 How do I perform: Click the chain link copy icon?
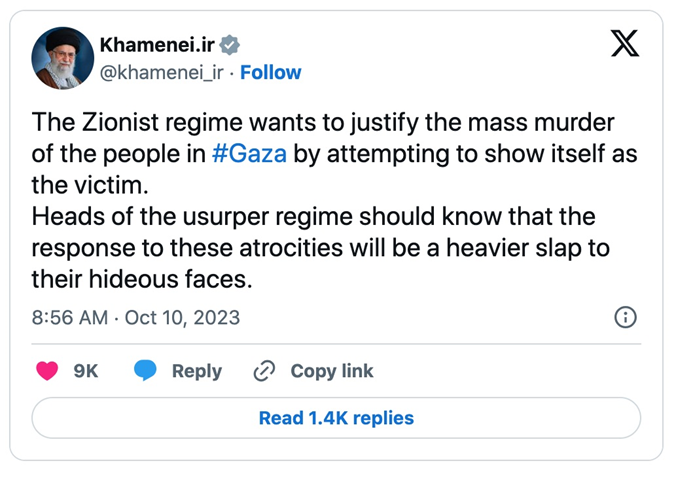click(264, 371)
